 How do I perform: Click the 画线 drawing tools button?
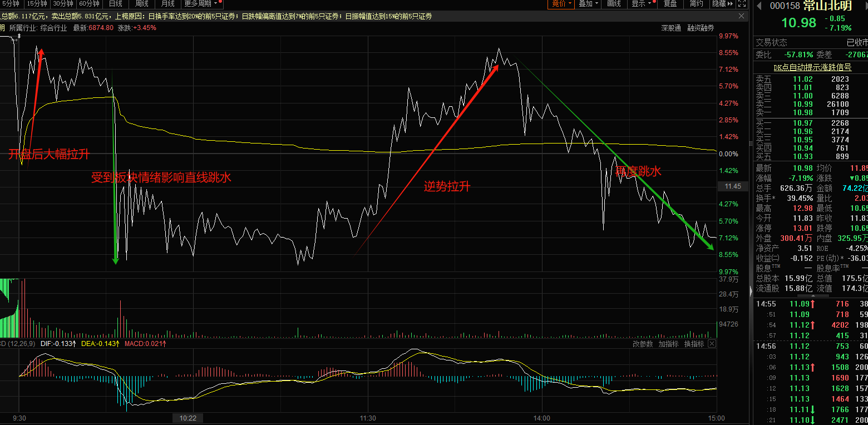(614, 3)
